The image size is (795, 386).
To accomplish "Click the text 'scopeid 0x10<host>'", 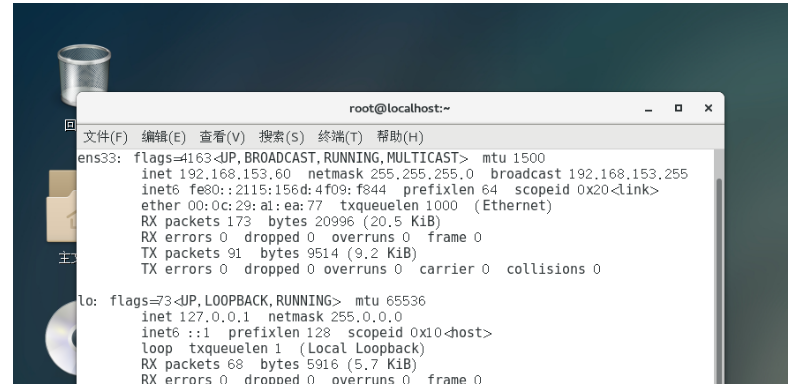I will (x=420, y=333).
